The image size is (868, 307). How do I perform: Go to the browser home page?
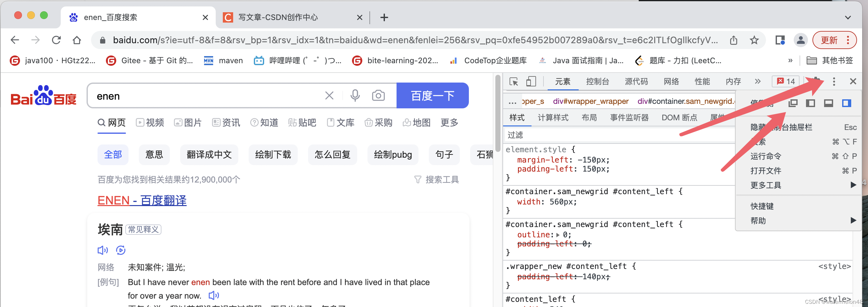77,40
